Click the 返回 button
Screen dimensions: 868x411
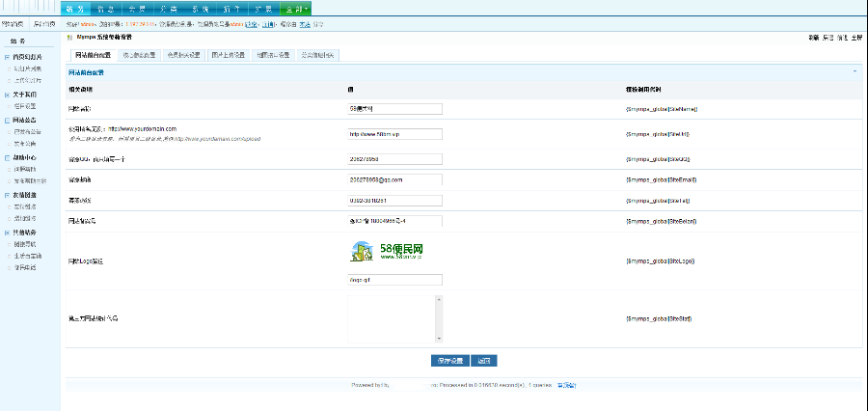point(484,361)
